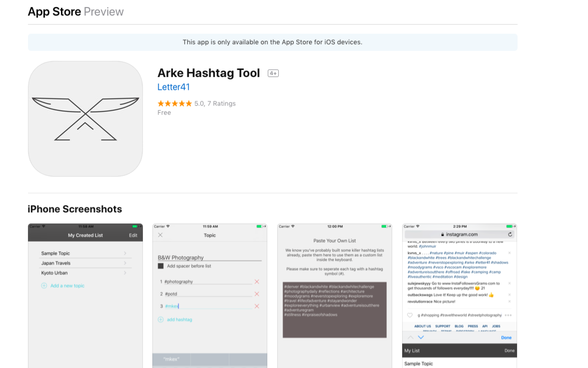Image resolution: width=588 pixels, height=368 pixels.
Task: Toggle Add spacer before list checkbox
Action: point(160,266)
